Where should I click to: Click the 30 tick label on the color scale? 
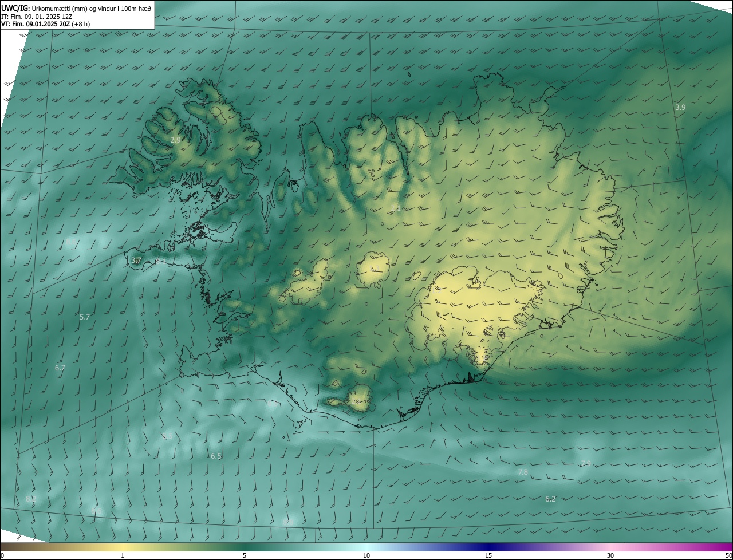point(610,555)
